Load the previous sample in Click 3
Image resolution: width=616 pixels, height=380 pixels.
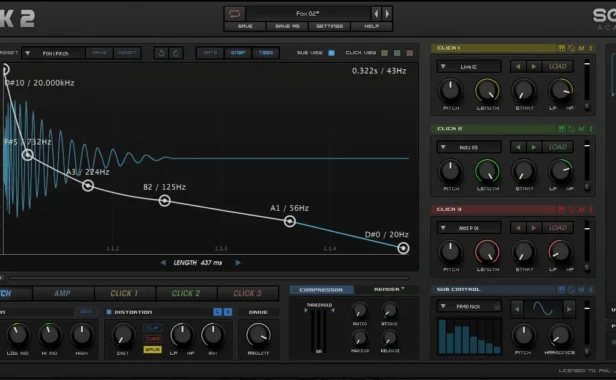coord(518,228)
